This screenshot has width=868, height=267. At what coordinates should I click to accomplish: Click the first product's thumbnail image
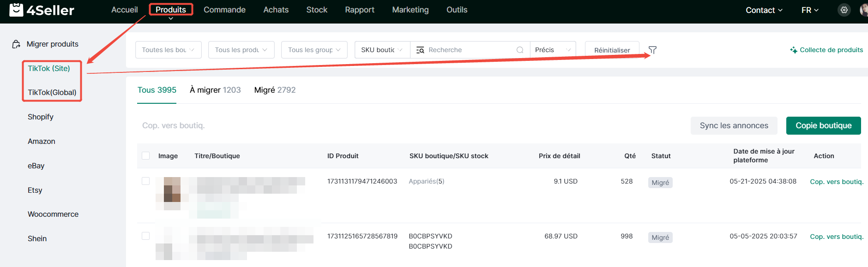173,194
